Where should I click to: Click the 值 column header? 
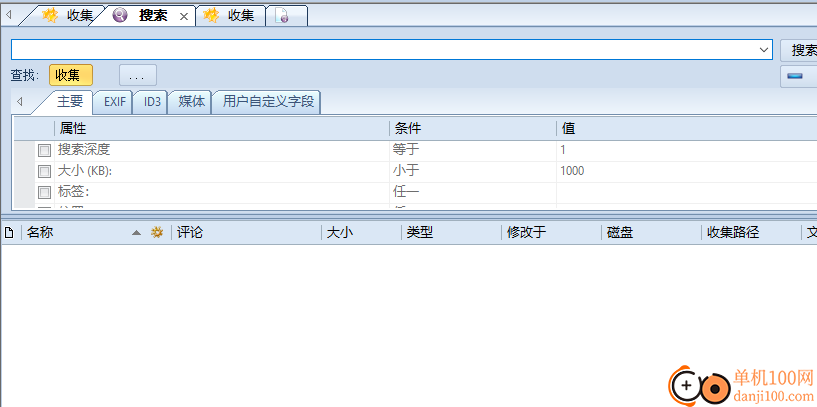point(687,128)
